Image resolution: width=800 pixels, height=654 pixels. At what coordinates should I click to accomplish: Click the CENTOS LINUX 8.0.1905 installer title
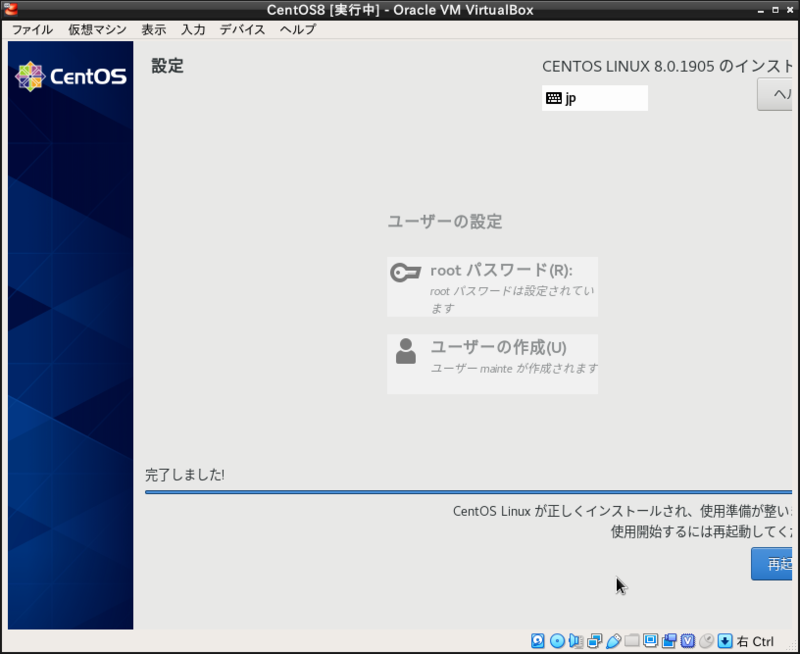pos(667,66)
